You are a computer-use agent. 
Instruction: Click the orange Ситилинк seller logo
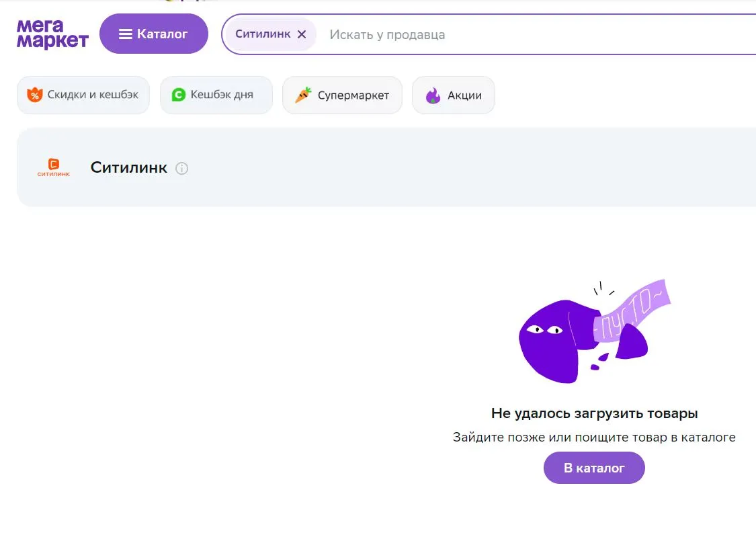click(54, 167)
